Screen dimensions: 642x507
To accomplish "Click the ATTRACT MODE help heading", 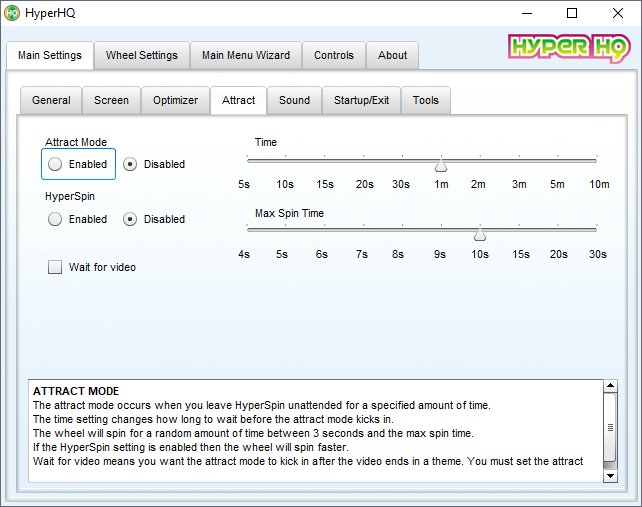I will click(76, 392).
